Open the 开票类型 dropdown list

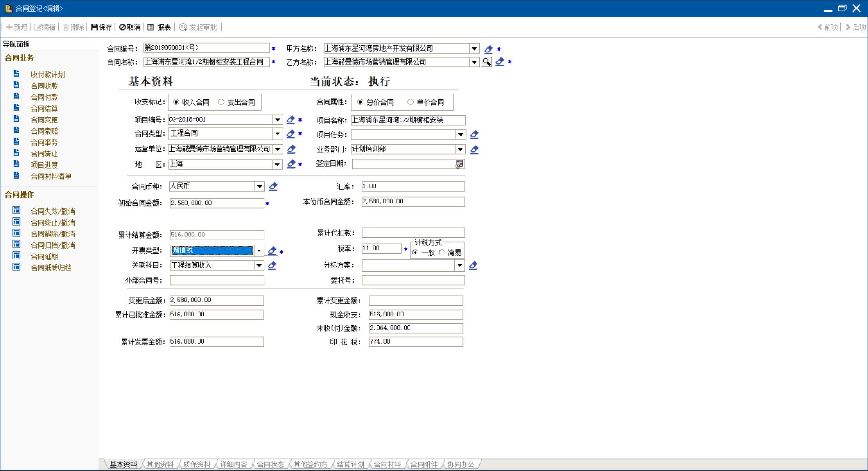259,250
